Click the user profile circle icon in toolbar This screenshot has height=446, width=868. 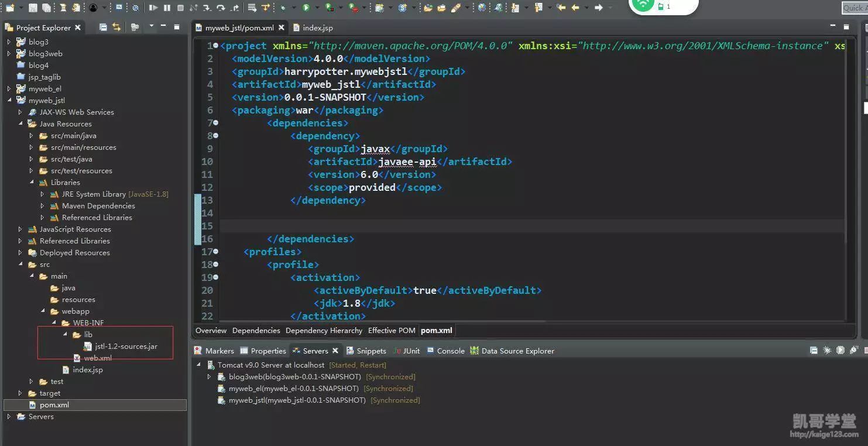pyautogui.click(x=93, y=8)
